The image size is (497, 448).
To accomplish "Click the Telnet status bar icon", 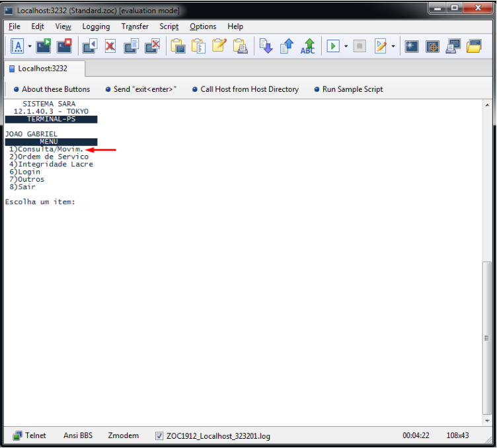I will point(17,436).
